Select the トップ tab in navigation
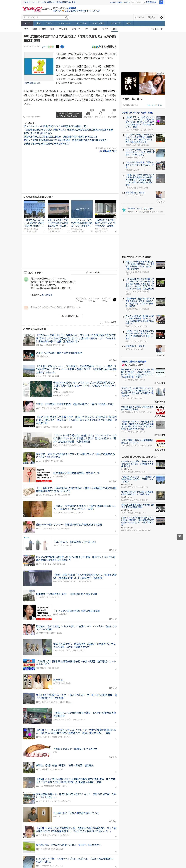This screenshot has width=186, height=868. click(27, 24)
